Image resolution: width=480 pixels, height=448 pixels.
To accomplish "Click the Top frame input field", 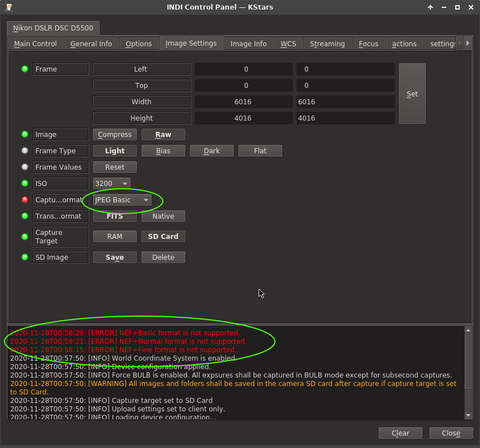I will pos(345,86).
